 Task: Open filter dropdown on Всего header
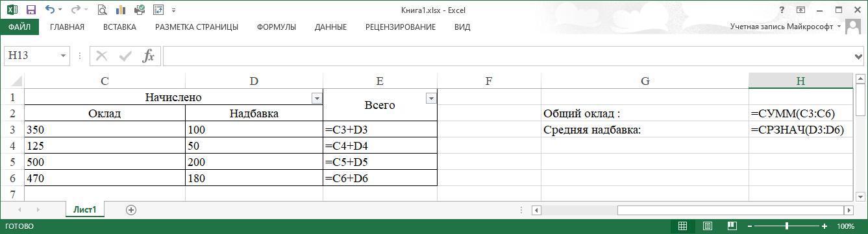pos(431,99)
